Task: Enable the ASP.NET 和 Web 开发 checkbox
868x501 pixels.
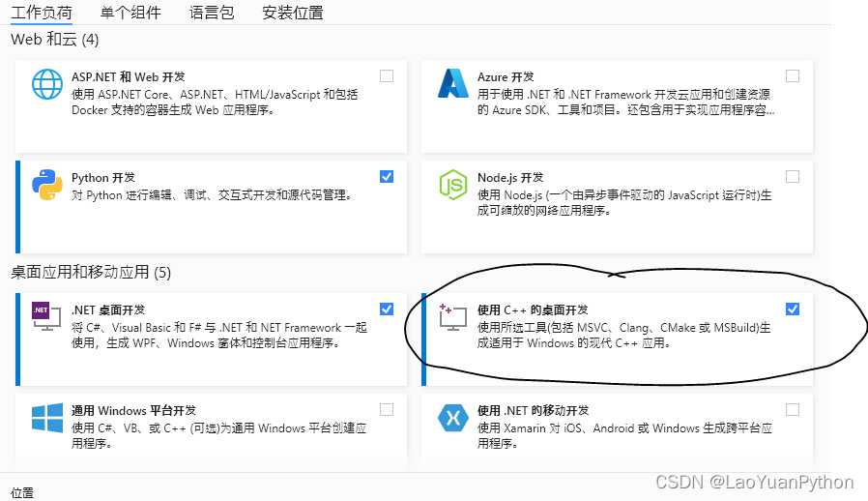Action: tap(387, 76)
